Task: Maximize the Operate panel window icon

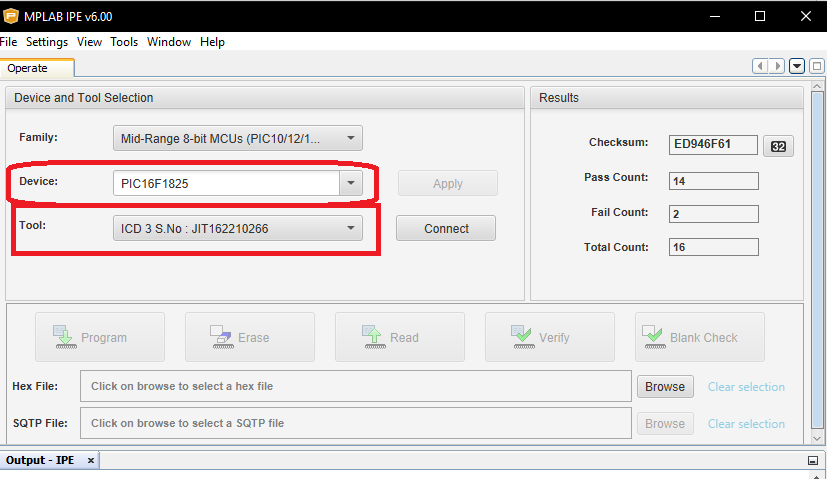Action: click(x=817, y=66)
